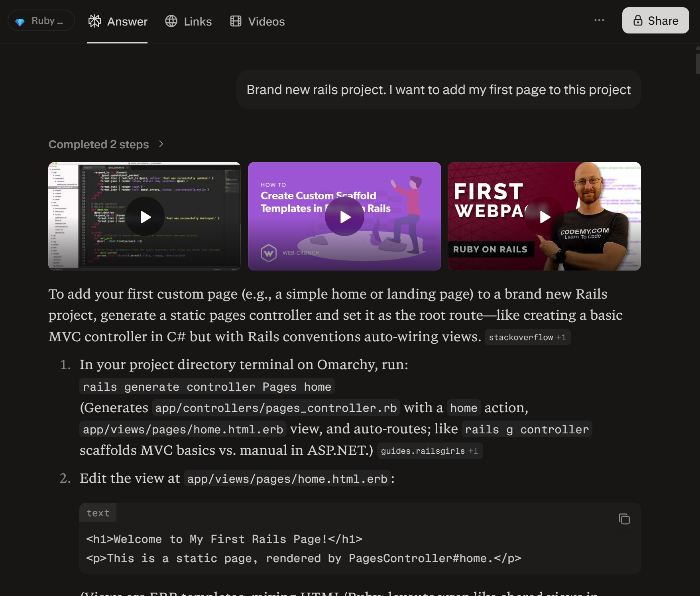
Task: Play the code editor screenshot video
Action: [x=146, y=216]
